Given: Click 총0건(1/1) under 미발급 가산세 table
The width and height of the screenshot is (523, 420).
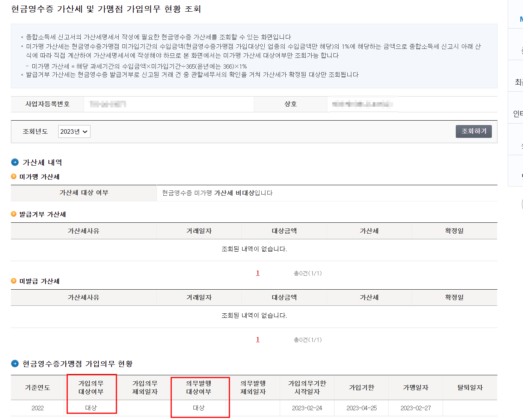Looking at the screenshot, I should (307, 340).
